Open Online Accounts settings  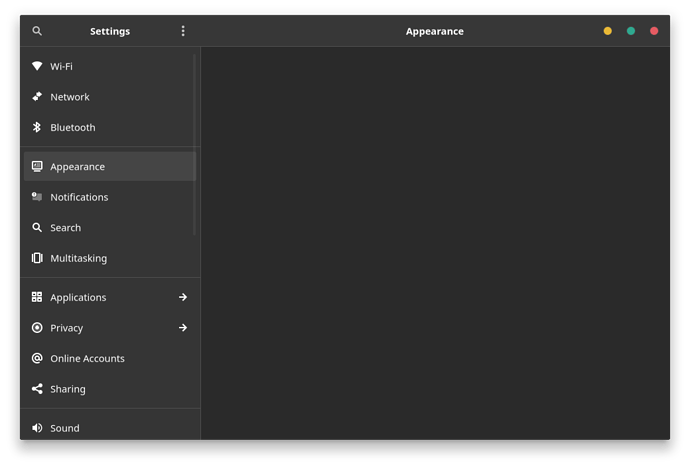click(109, 358)
